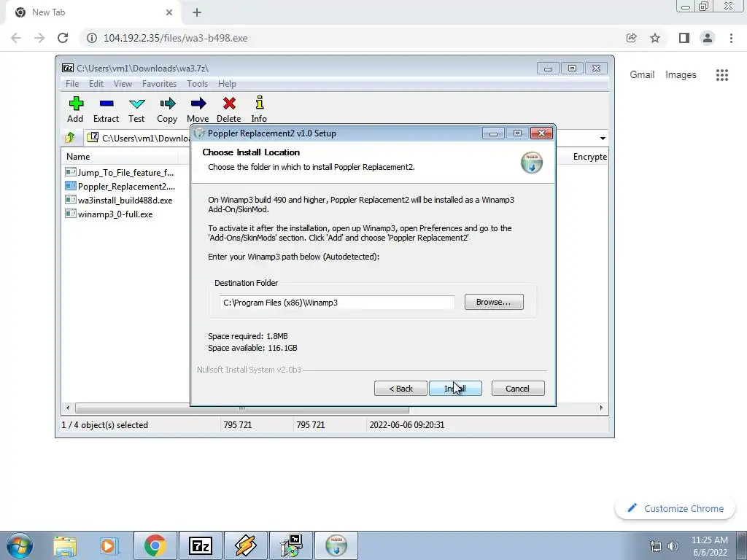Screen dimensions: 747x560
Task: Click the taskbar clock showing 11:25 AM
Action: point(709,546)
